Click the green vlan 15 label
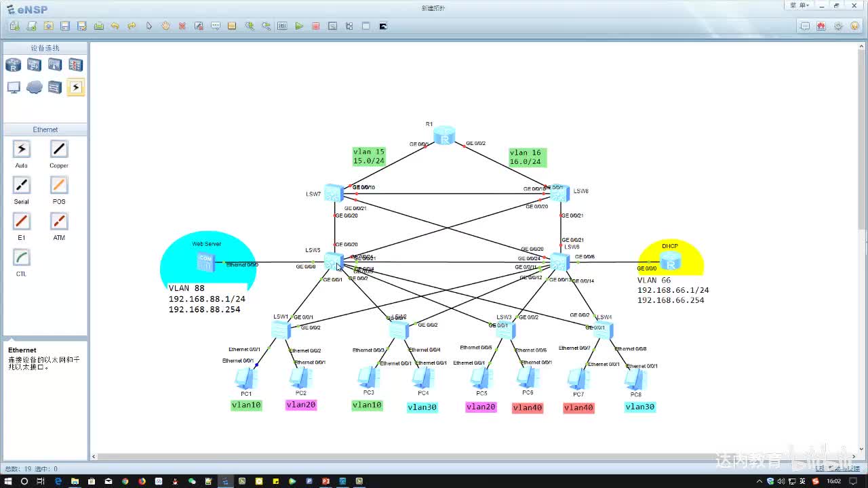The width and height of the screenshot is (868, 488). click(x=369, y=157)
